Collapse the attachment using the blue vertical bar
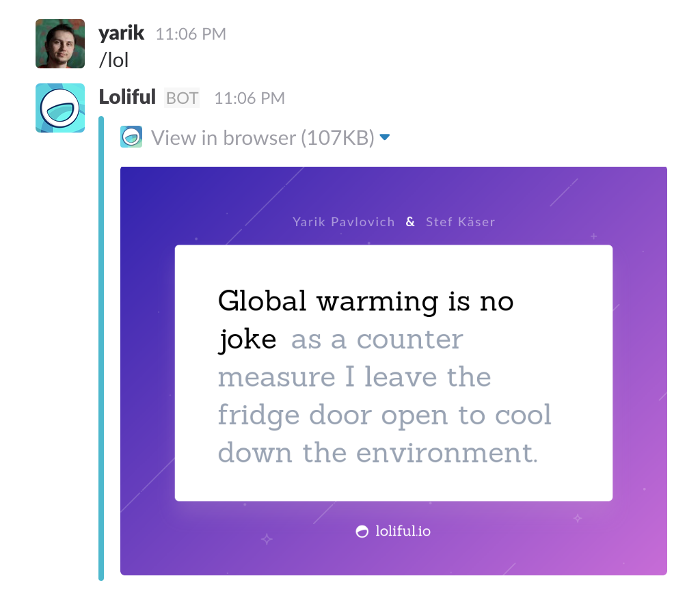Screen dimensions: 700x615 103,342
